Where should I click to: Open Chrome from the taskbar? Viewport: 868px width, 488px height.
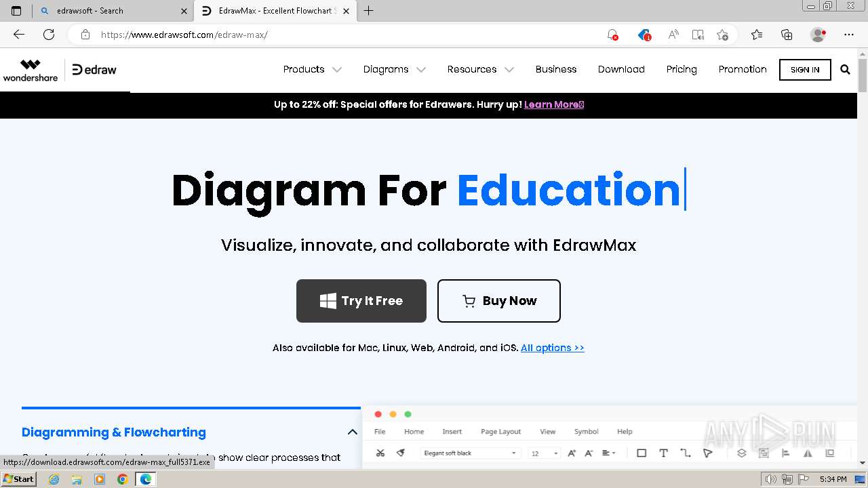122,479
